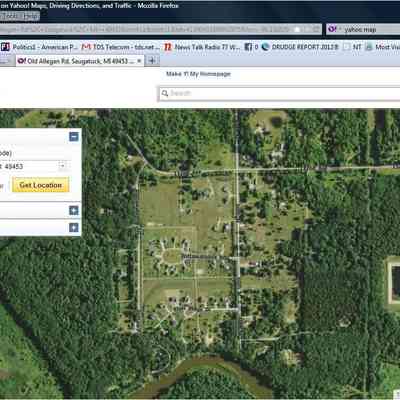This screenshot has width=400, height=400.
Task: Close the Old Allegan Rd tab
Action: pos(140,61)
